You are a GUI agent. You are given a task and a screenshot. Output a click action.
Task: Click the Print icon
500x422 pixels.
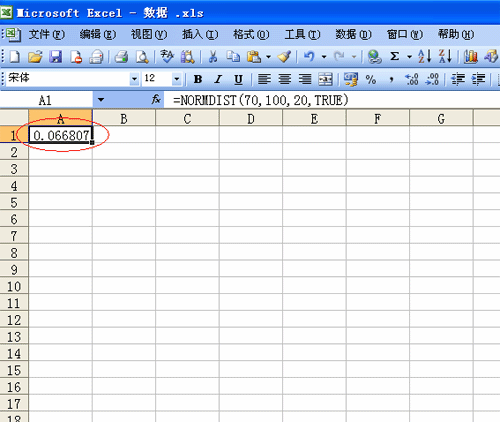[x=121, y=57]
